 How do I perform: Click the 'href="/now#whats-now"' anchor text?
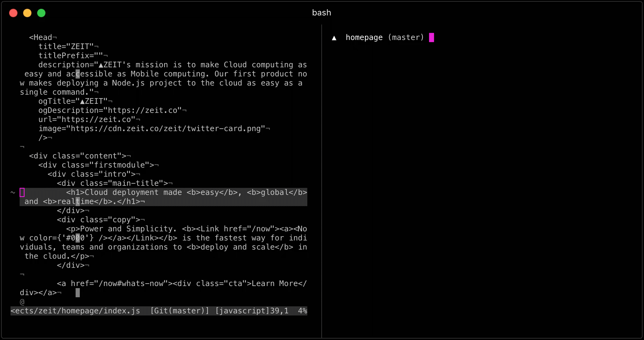pos(119,284)
